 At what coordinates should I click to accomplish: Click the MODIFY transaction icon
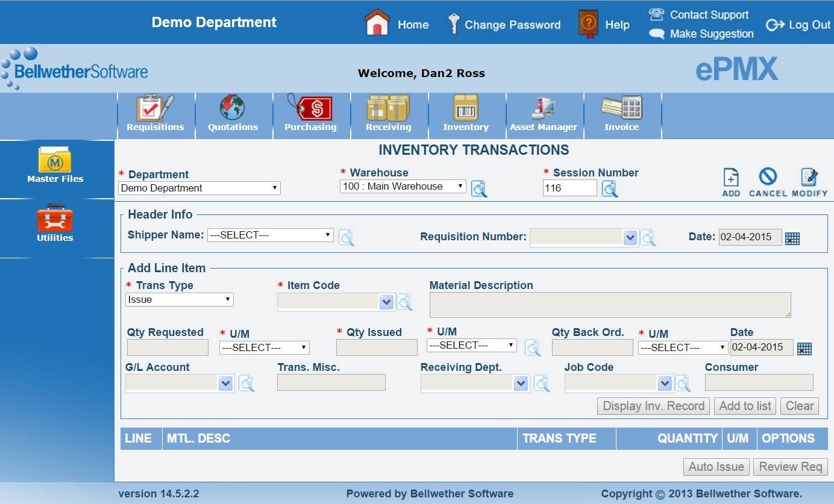tap(809, 182)
